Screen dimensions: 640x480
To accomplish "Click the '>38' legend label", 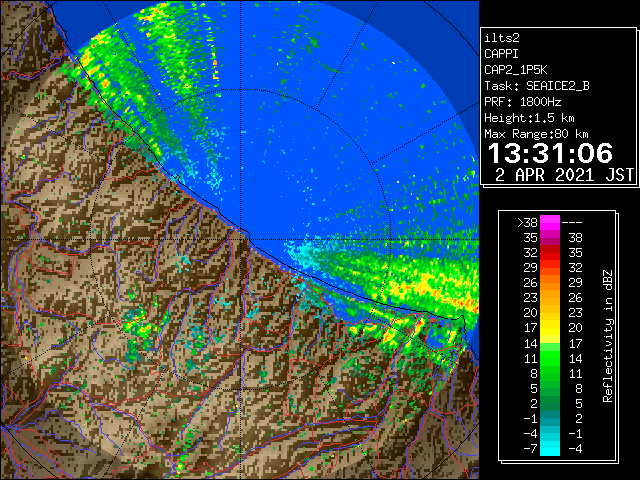I will point(527,223).
